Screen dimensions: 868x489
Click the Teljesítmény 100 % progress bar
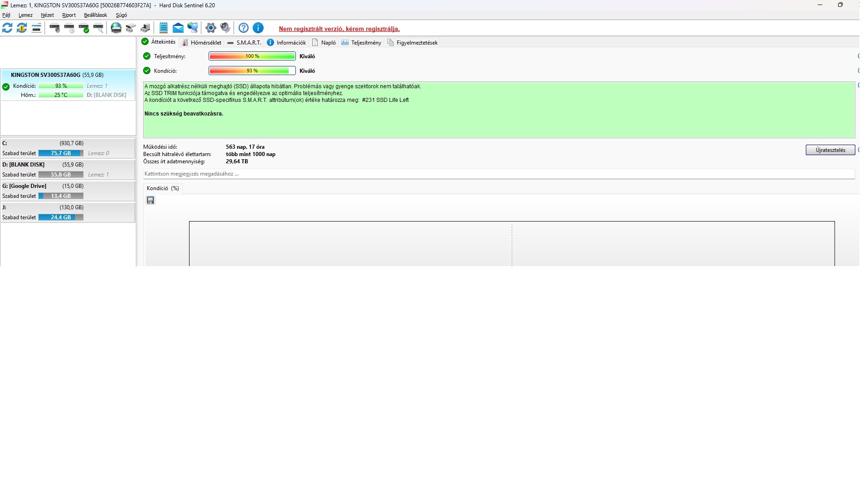pos(252,56)
